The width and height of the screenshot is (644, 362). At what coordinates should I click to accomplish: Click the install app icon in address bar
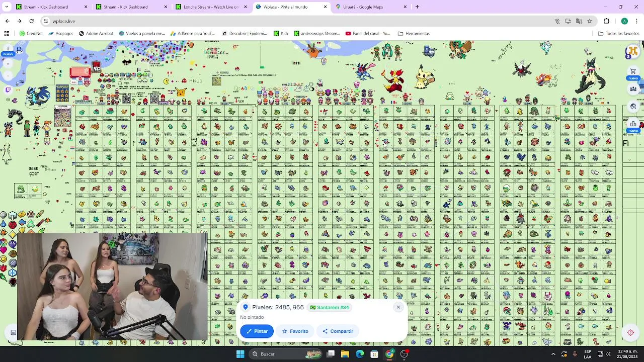568,21
